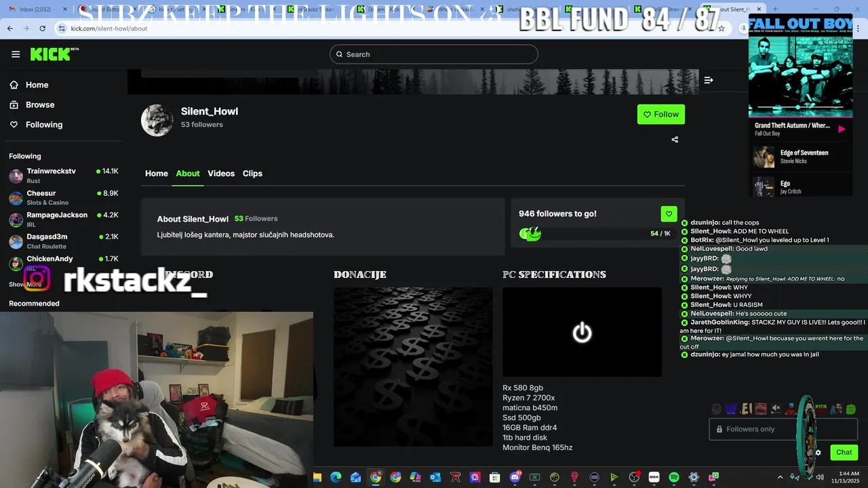
Task: Click the green heart on followers goal
Action: 669,213
